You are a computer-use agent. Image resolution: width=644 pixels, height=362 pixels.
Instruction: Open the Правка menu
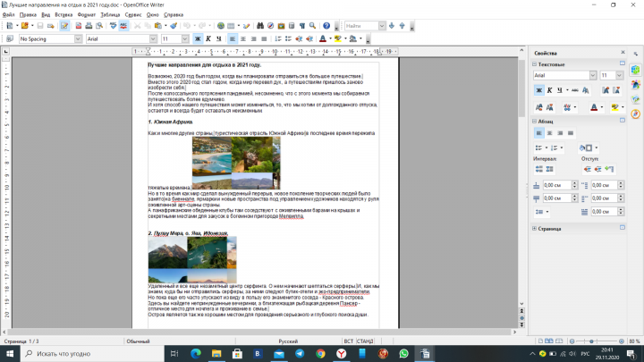tap(28, 15)
